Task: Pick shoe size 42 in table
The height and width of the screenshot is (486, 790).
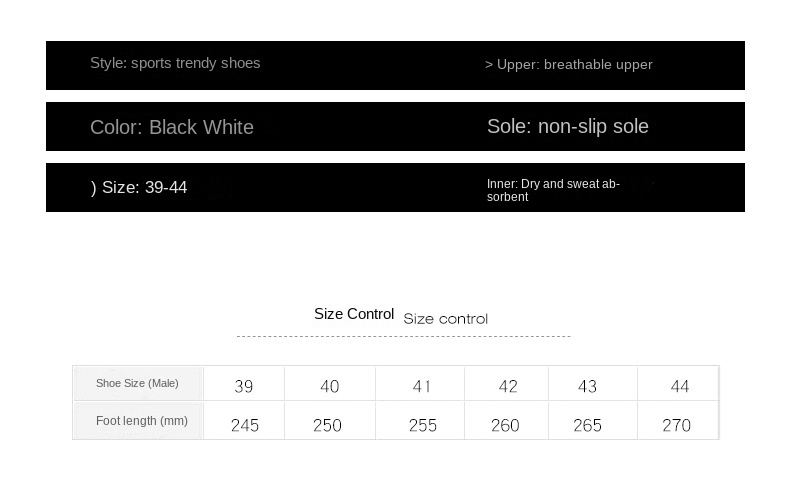Action: (x=507, y=386)
